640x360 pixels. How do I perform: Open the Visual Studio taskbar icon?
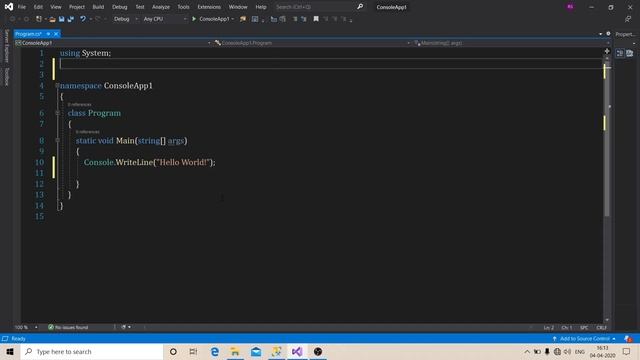pos(297,351)
